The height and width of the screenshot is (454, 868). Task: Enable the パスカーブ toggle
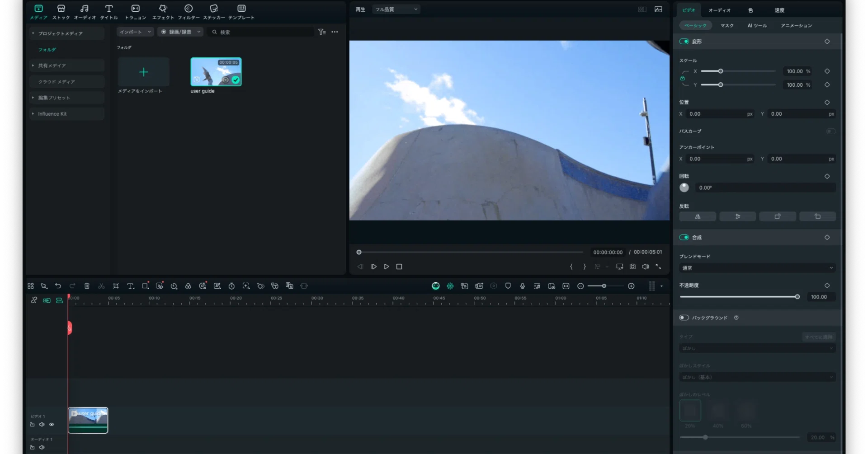point(830,131)
